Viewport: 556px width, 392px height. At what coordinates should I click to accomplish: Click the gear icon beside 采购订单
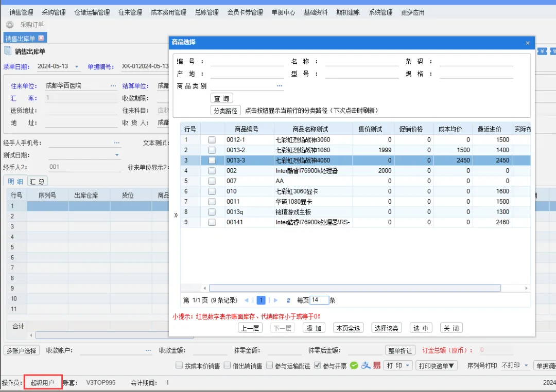(x=10, y=25)
